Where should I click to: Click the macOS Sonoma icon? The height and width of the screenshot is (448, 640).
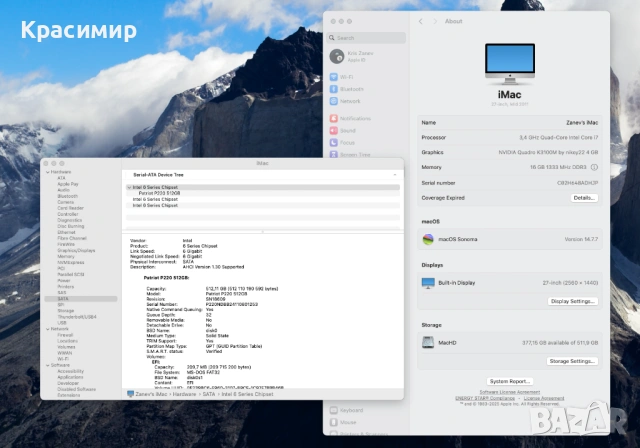(x=428, y=239)
